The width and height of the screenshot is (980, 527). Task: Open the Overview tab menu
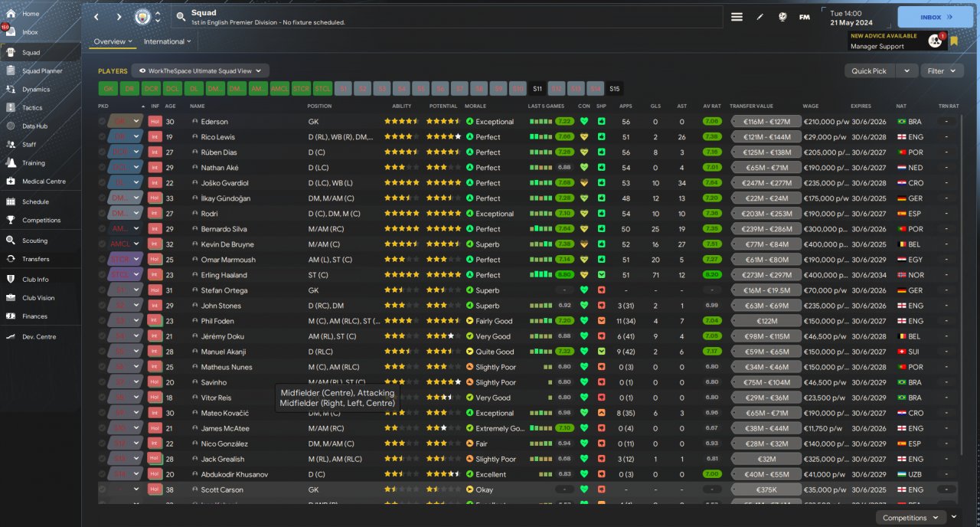(x=113, y=41)
